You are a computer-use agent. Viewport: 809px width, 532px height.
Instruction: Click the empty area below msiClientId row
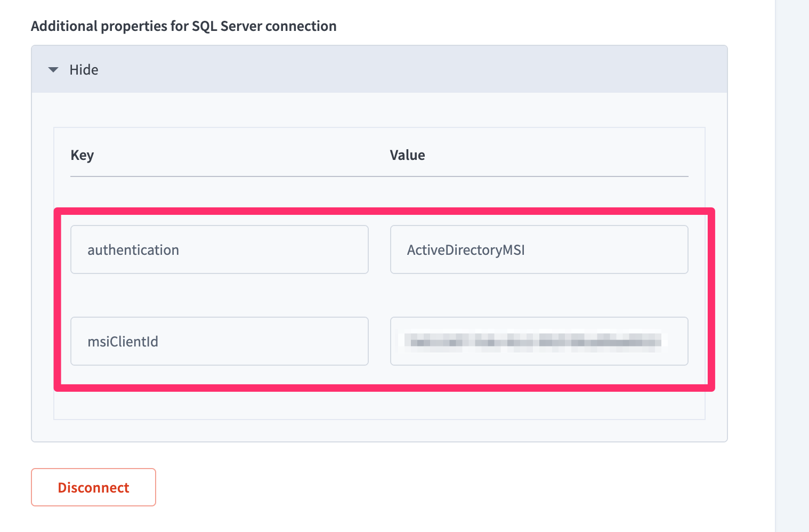tap(379, 406)
